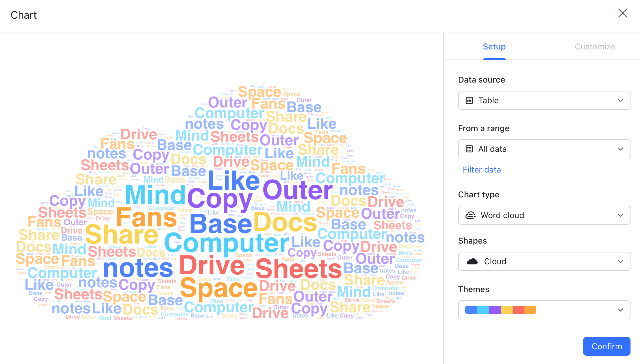640x364 pixels.
Task: Open the Themes dropdown
Action: 620,310
